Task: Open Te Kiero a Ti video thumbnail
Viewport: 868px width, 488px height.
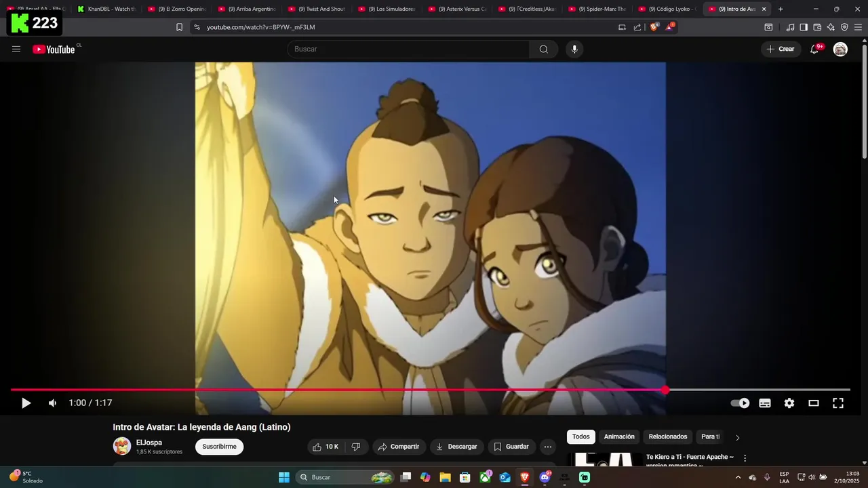Action: pyautogui.click(x=604, y=460)
